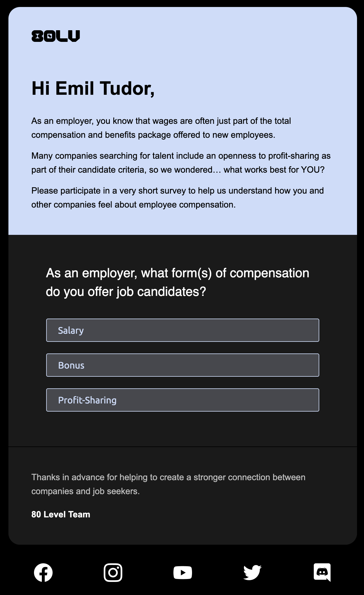The width and height of the screenshot is (364, 595).
Task: Click the "Thanks in advance" footer message
Action: tap(168, 484)
